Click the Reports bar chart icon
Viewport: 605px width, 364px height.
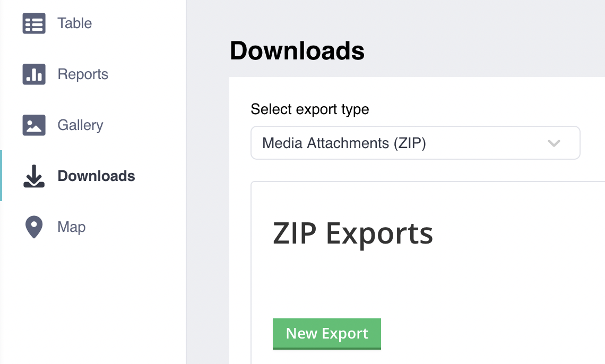(x=34, y=74)
